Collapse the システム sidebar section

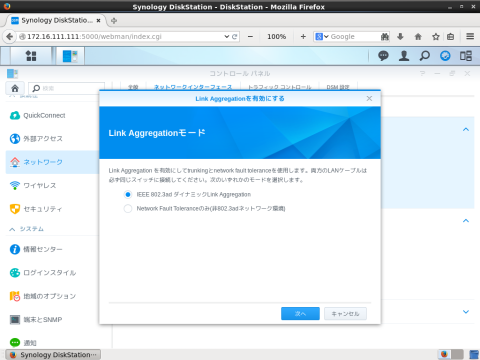(12, 229)
